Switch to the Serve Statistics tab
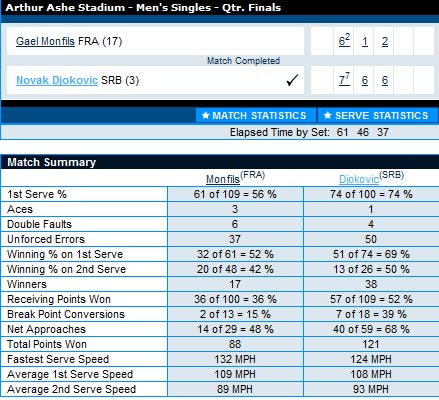Viewport: 439px width, 400px height. [378, 115]
